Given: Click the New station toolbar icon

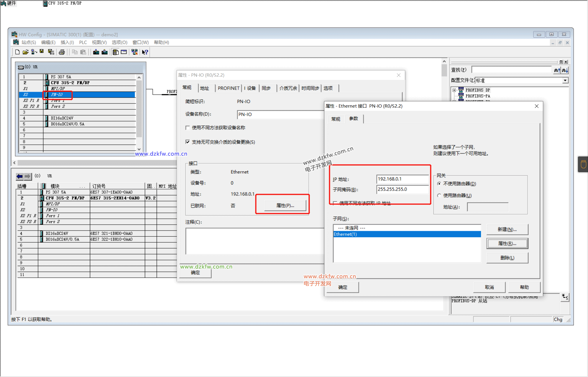Looking at the screenshot, I should [17, 52].
